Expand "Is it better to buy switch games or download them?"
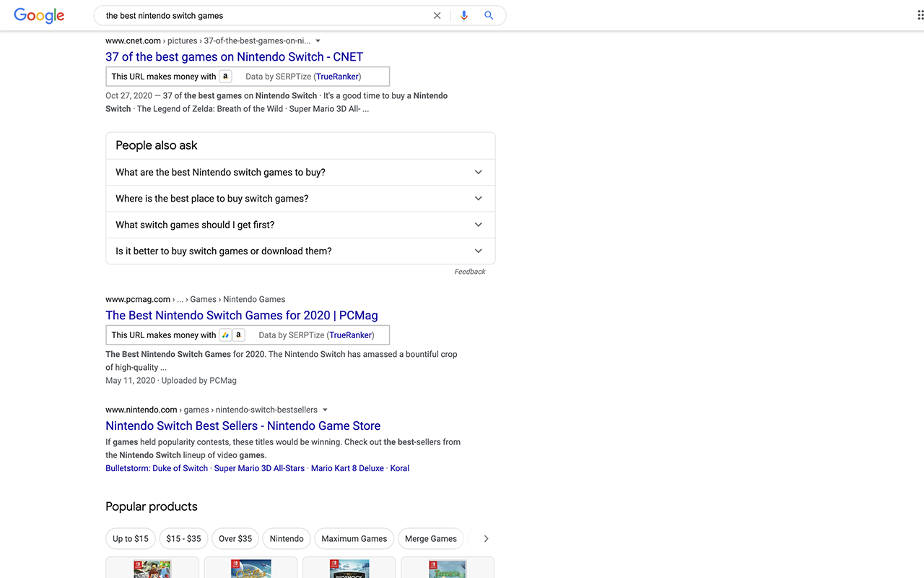This screenshot has width=924, height=578. click(x=300, y=251)
